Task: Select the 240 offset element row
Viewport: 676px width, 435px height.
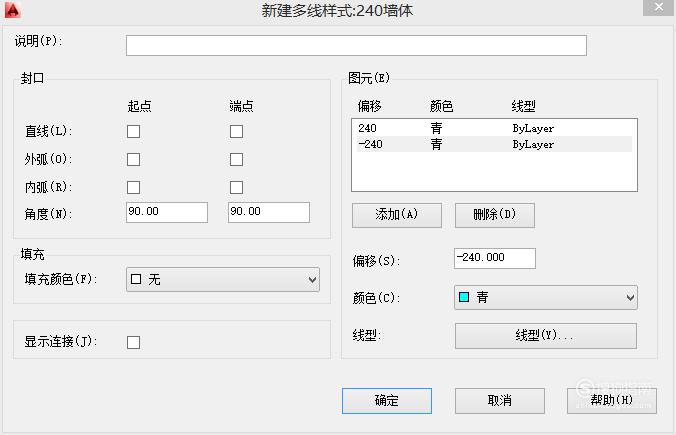Action: click(494, 128)
